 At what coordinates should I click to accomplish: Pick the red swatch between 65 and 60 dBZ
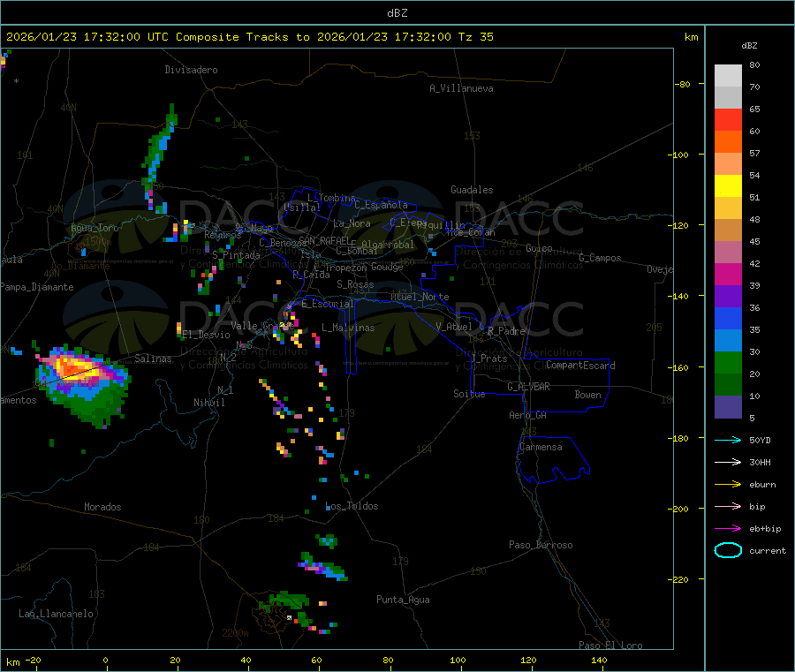728,119
